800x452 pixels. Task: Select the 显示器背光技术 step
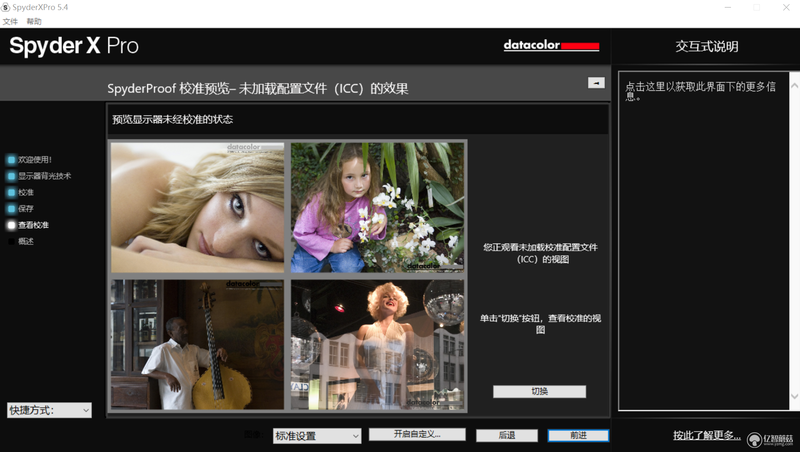[x=39, y=176]
